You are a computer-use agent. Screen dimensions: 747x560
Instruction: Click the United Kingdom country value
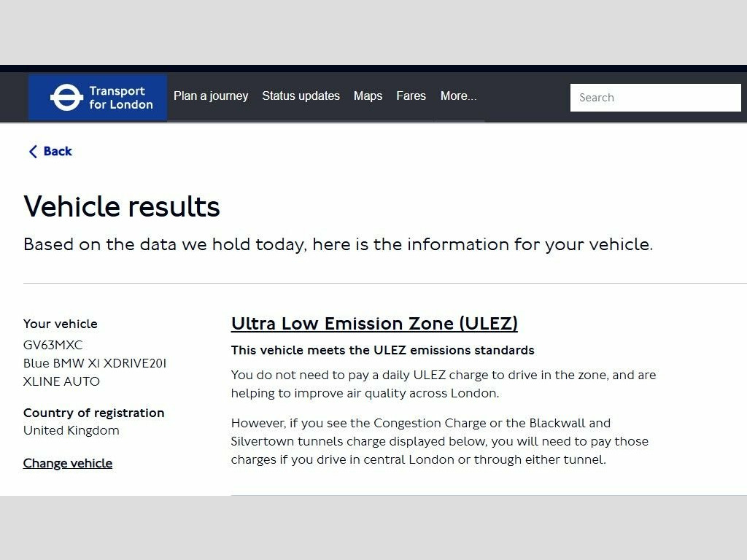[71, 430]
